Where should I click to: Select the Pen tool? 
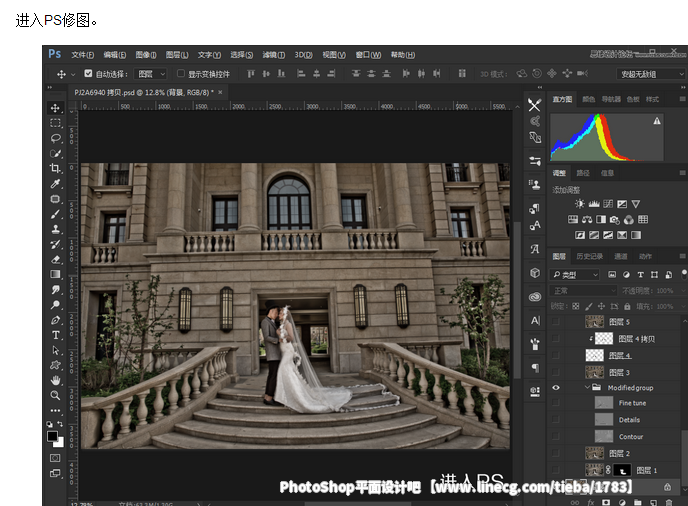pyautogui.click(x=55, y=320)
